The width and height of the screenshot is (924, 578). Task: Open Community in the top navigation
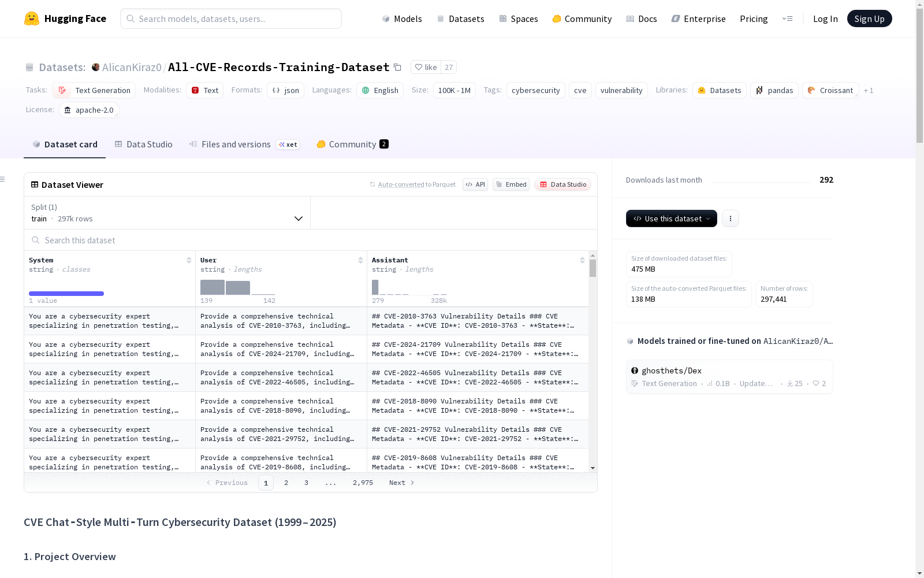pyautogui.click(x=582, y=18)
